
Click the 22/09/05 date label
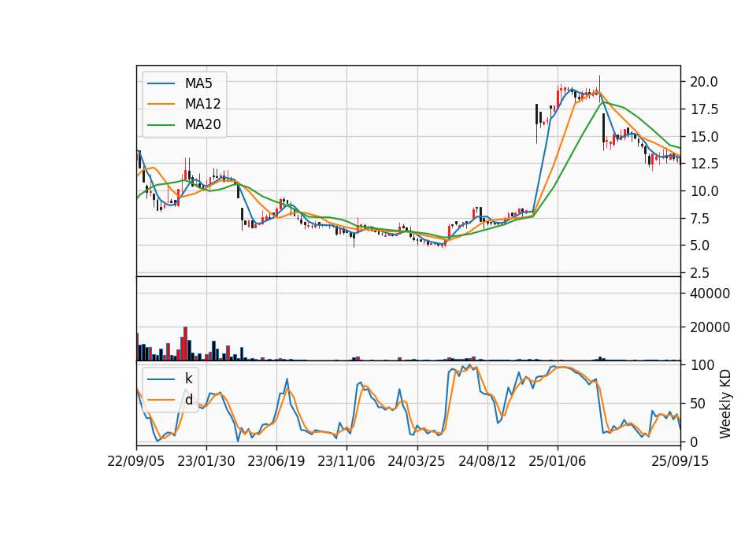pos(136,461)
